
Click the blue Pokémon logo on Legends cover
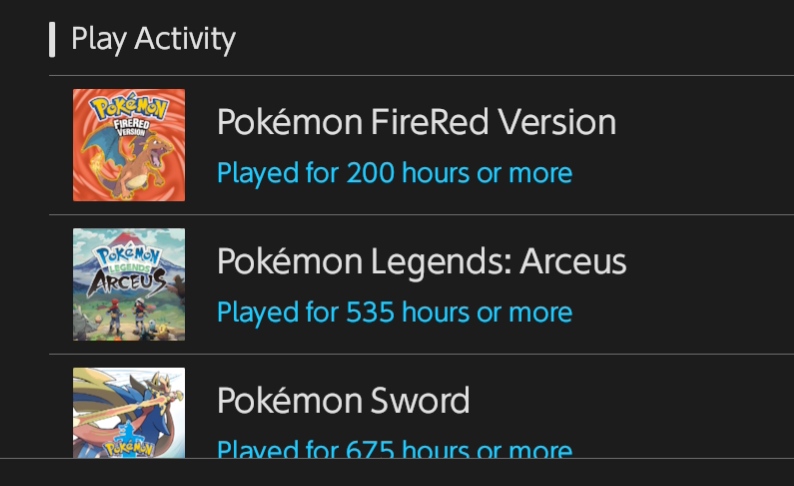point(128,256)
